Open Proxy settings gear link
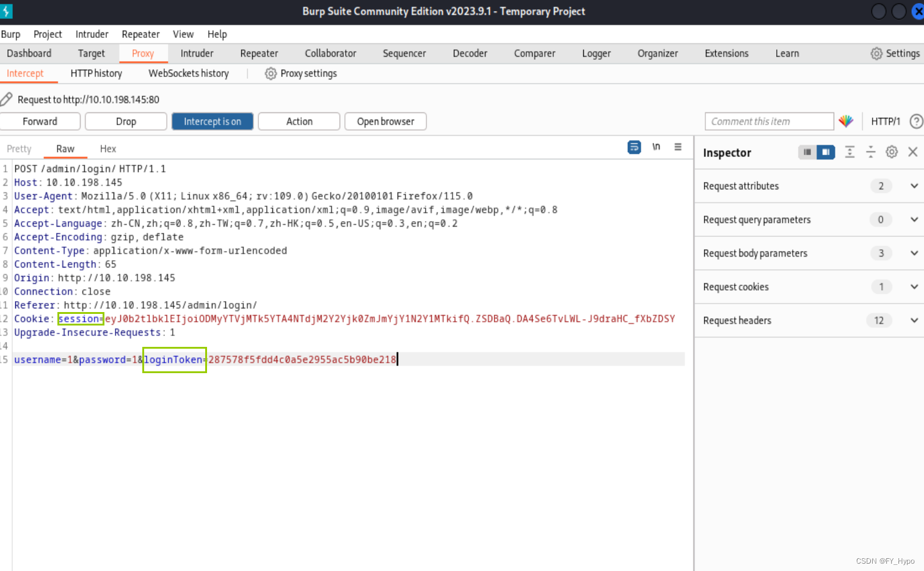924x571 pixels. pyautogui.click(x=301, y=73)
